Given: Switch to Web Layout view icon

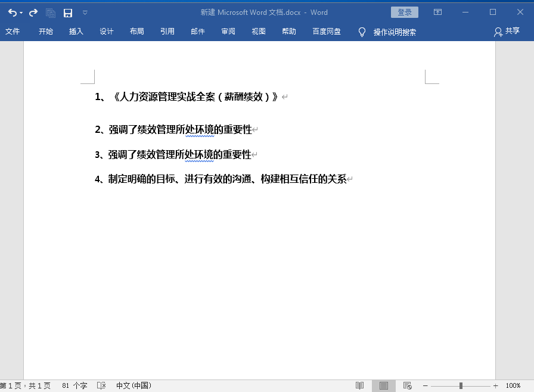Looking at the screenshot, I should (x=407, y=385).
